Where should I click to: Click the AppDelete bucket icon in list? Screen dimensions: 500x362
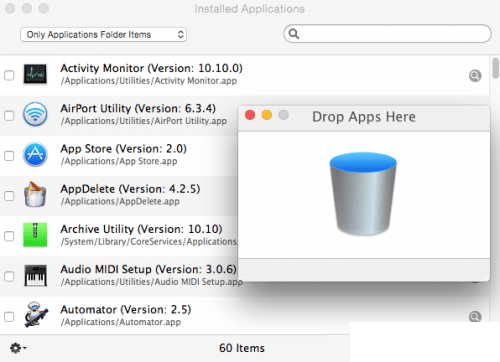(x=35, y=194)
